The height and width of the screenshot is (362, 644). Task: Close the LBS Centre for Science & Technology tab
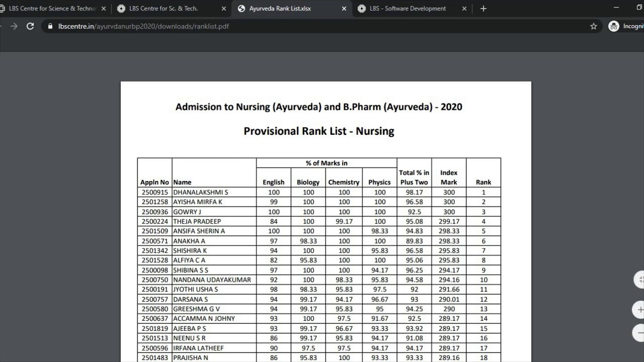[104, 9]
